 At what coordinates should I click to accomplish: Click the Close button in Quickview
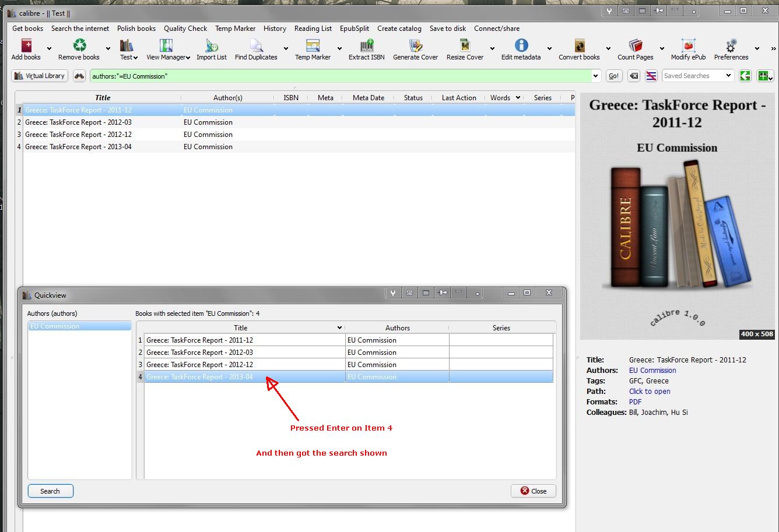(x=534, y=491)
